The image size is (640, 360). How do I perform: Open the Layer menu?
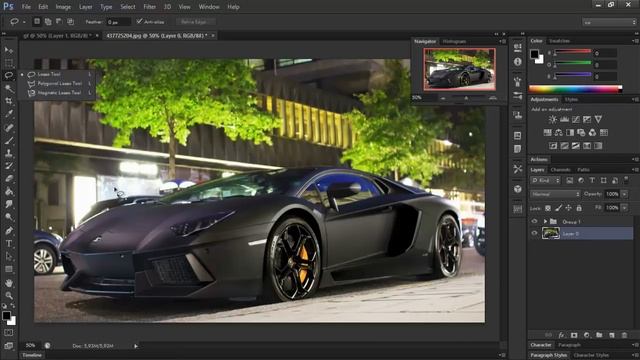click(85, 7)
